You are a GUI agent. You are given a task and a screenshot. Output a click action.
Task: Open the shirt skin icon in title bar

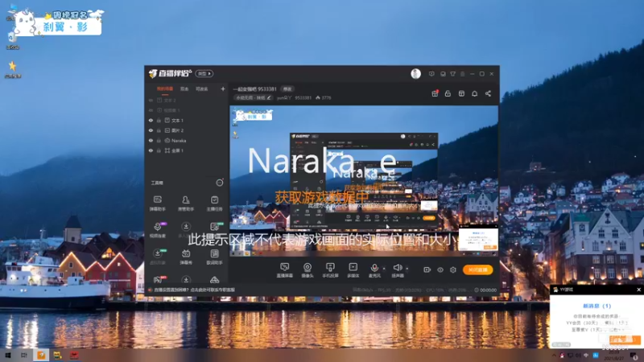coord(452,74)
